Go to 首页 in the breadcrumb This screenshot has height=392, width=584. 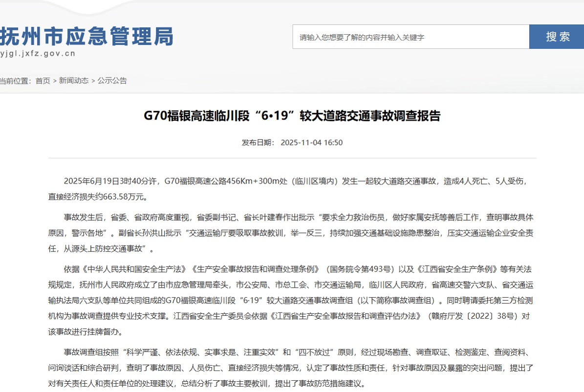point(43,81)
